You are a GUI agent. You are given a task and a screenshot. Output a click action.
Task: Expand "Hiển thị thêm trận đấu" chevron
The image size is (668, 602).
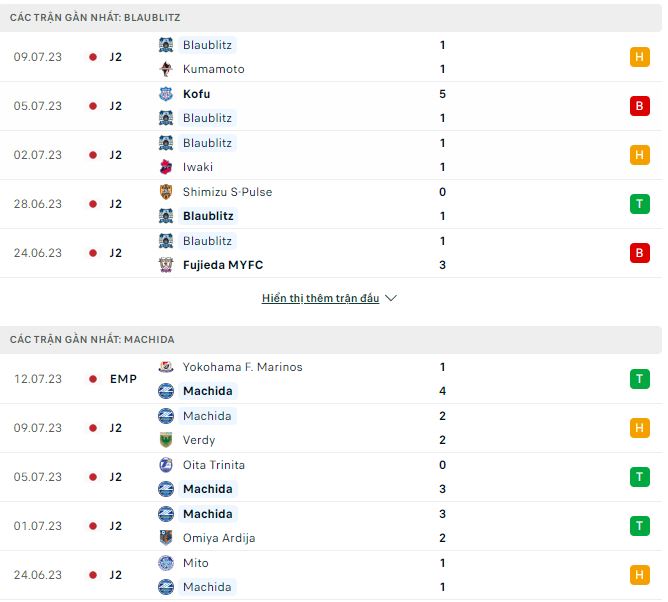[x=391, y=299]
